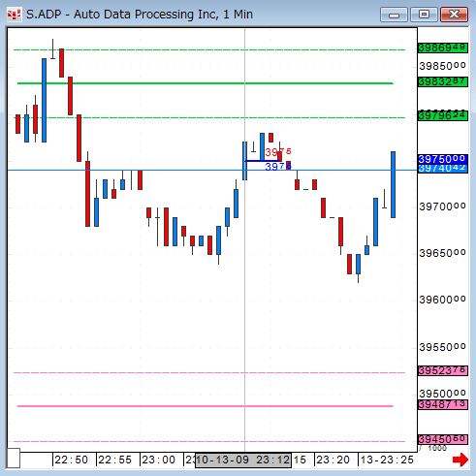This screenshot has width=476, height=476.
Task: Click the CQG chart window icon in title bar
Action: click(x=15, y=15)
